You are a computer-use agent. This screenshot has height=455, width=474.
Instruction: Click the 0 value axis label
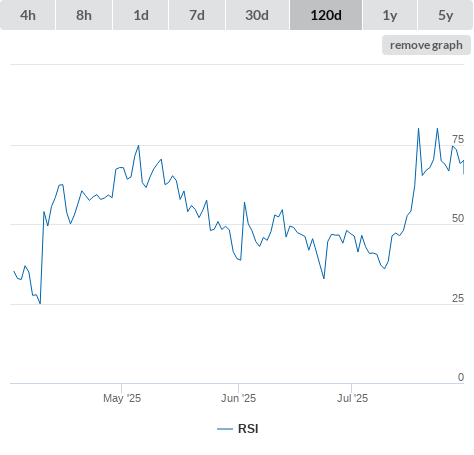click(x=461, y=377)
